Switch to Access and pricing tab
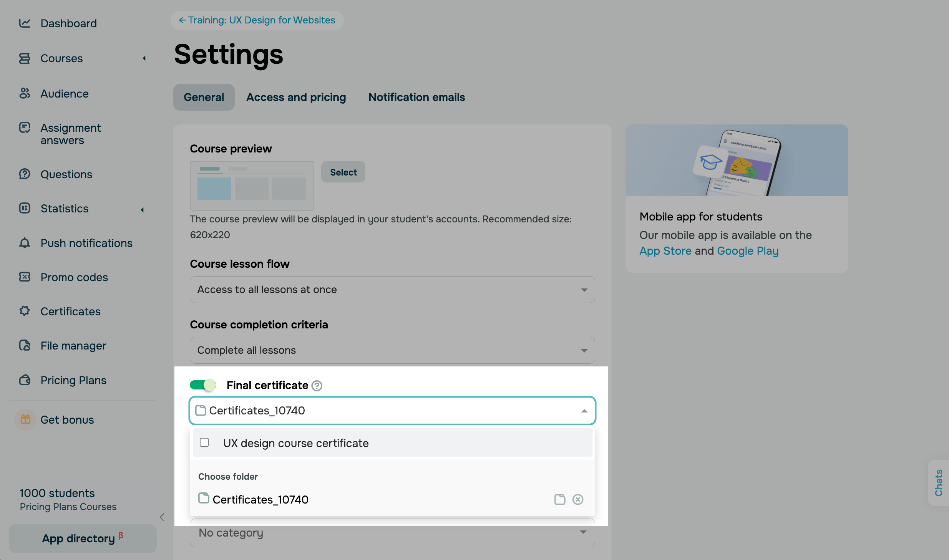 click(x=296, y=97)
